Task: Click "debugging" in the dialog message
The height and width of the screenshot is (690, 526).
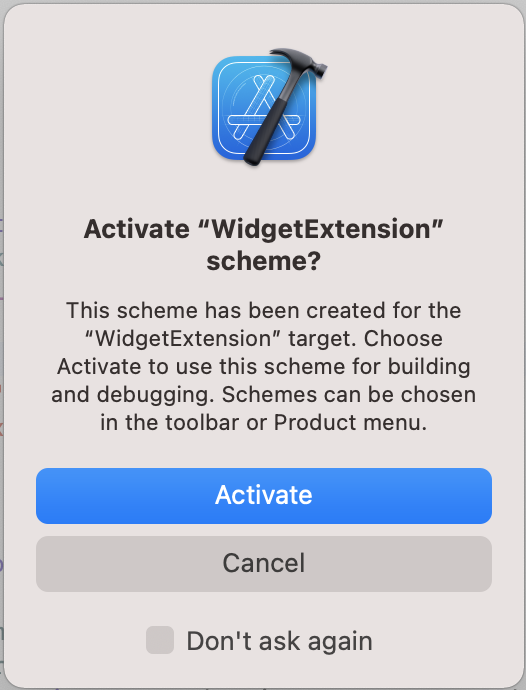Action: [x=155, y=396]
